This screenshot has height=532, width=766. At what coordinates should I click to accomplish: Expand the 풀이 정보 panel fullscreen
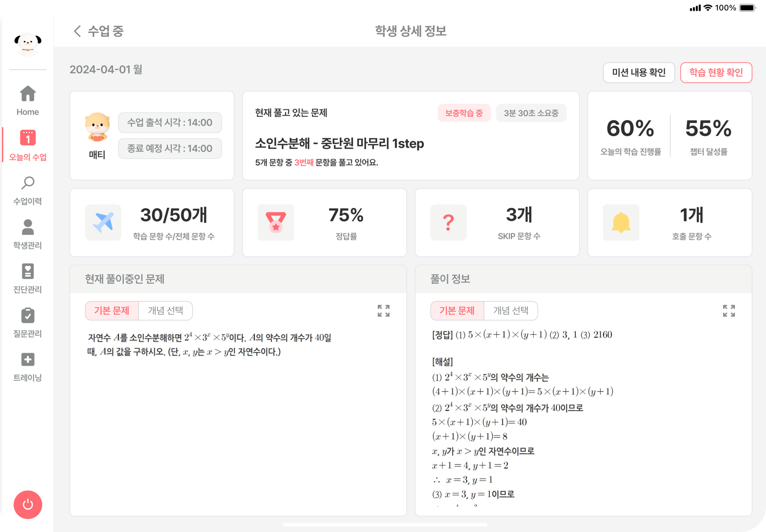click(729, 311)
